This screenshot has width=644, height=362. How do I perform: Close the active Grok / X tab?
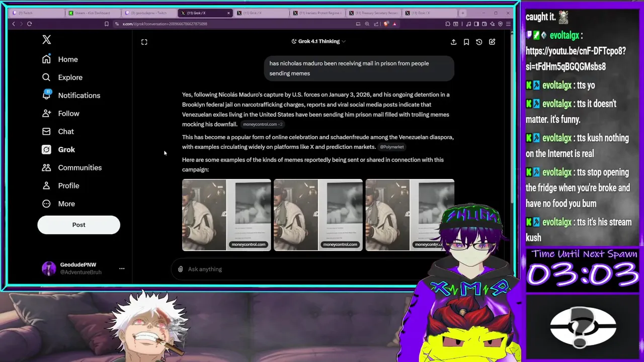228,13
